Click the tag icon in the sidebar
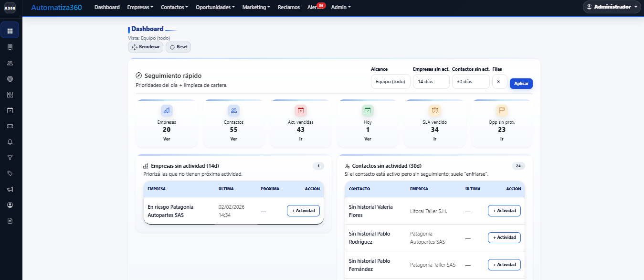Viewport: 644px width, 280px height. click(x=10, y=173)
